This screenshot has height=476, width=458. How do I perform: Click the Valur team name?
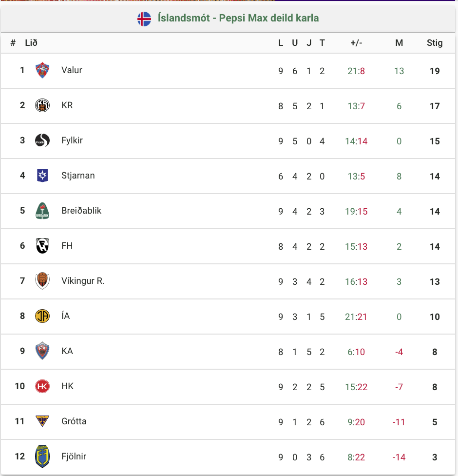click(x=72, y=70)
